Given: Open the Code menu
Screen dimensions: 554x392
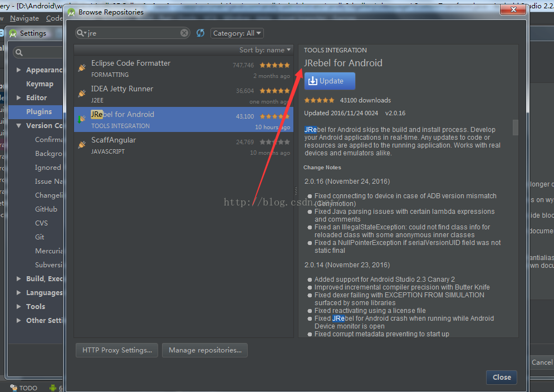Looking at the screenshot, I should pyautogui.click(x=54, y=18).
